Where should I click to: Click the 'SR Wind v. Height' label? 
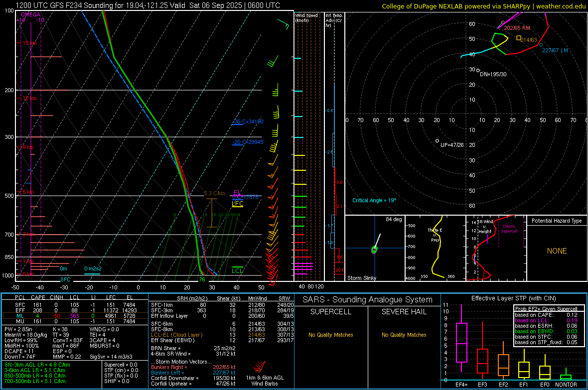tap(485, 227)
